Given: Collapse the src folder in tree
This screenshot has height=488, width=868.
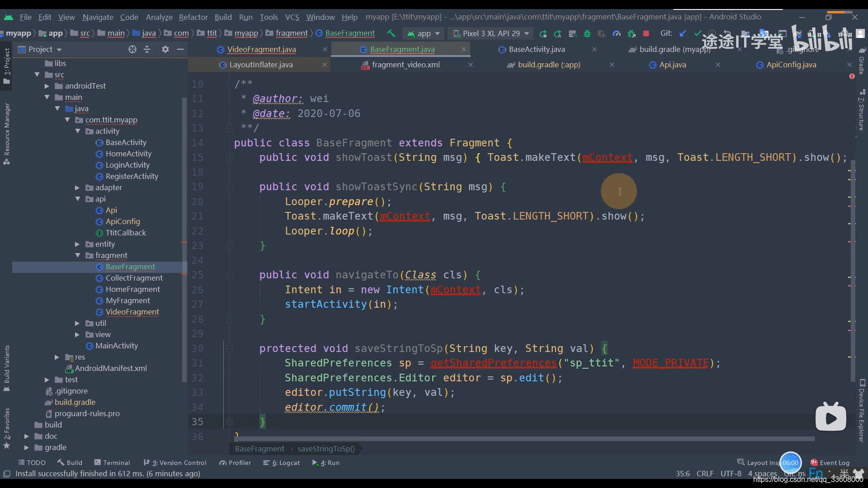Looking at the screenshot, I should (x=37, y=75).
